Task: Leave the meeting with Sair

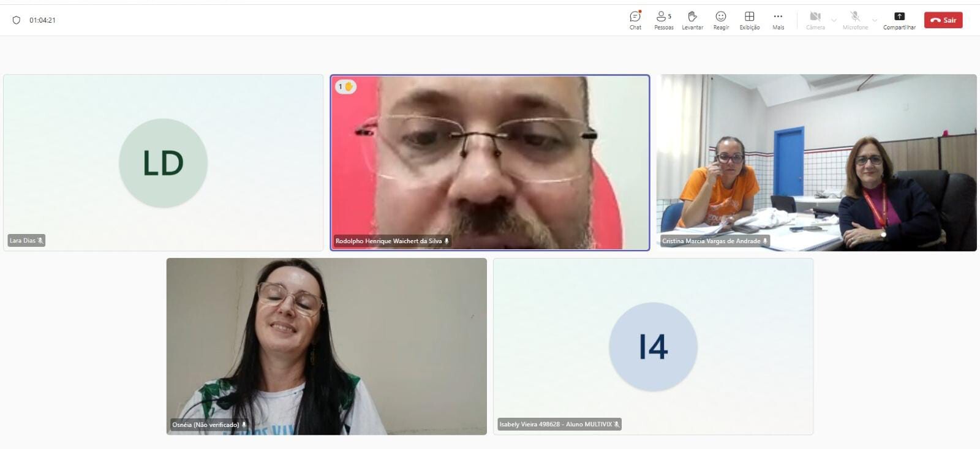Action: tap(943, 20)
